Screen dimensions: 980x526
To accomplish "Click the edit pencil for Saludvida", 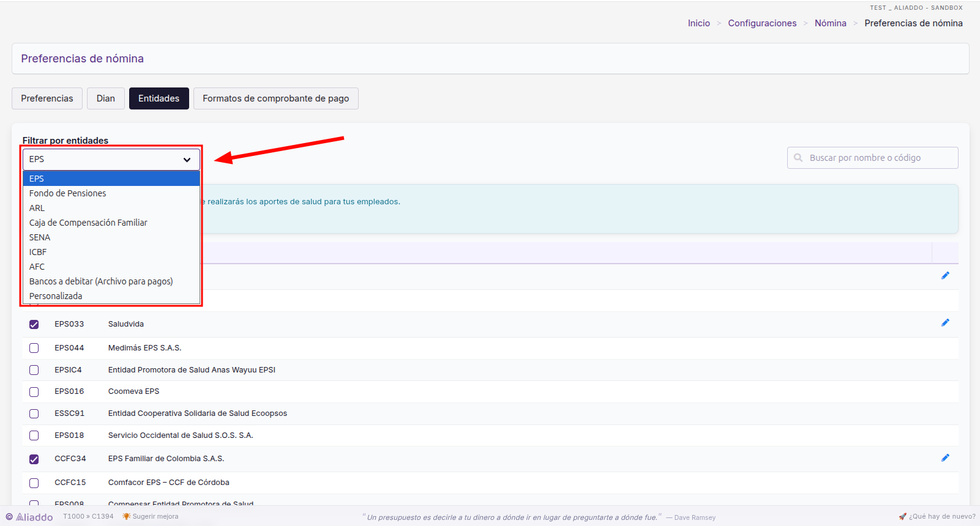I will 945,323.
